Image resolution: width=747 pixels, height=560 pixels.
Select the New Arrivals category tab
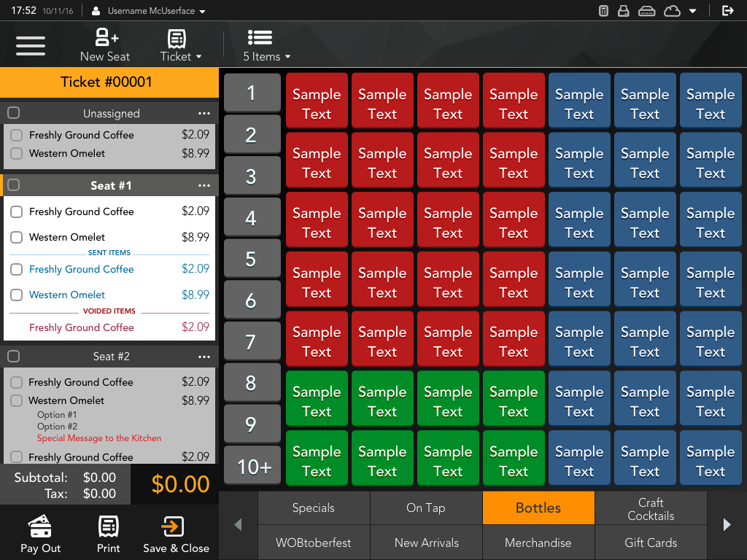(426, 542)
